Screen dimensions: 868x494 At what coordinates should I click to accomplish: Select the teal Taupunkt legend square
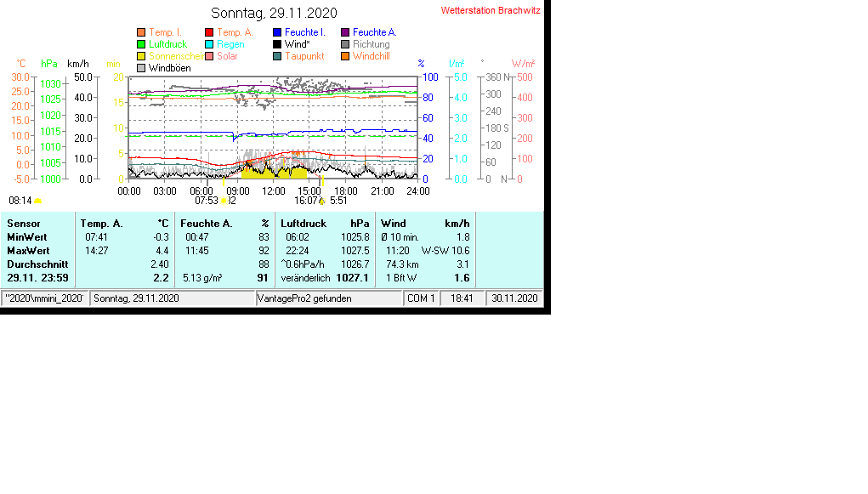click(x=277, y=56)
